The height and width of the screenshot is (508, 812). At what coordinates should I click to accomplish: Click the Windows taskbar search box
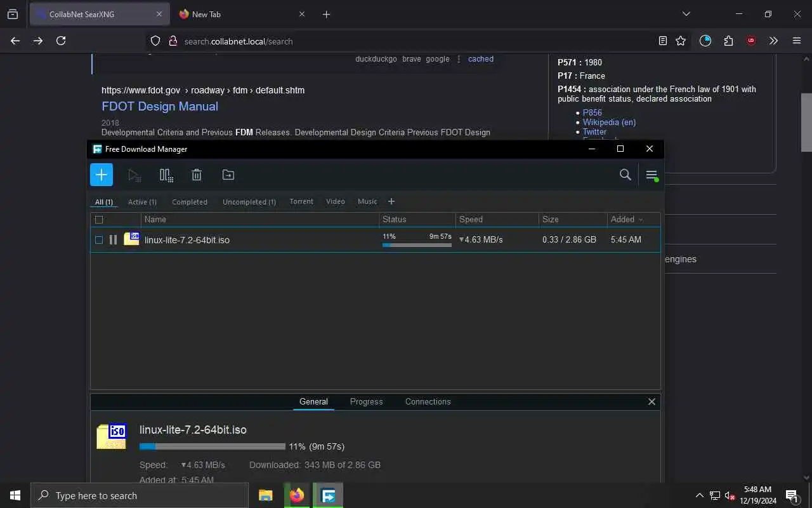(x=140, y=495)
